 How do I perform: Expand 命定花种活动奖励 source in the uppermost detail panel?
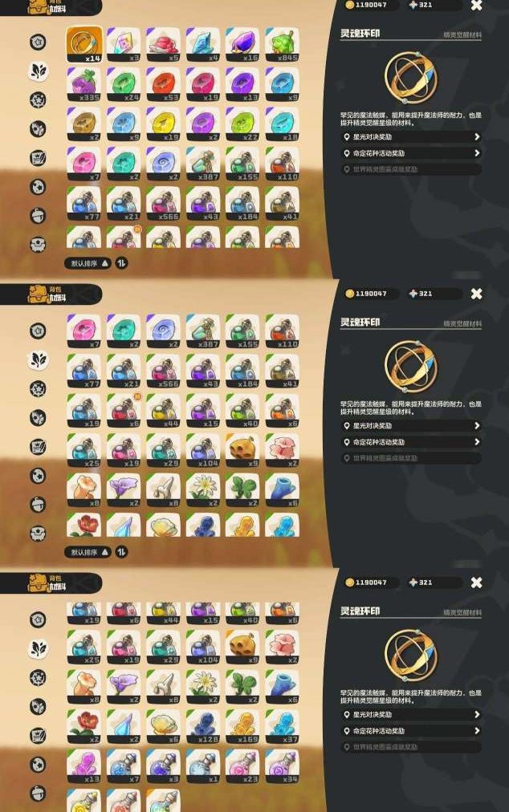(x=411, y=153)
